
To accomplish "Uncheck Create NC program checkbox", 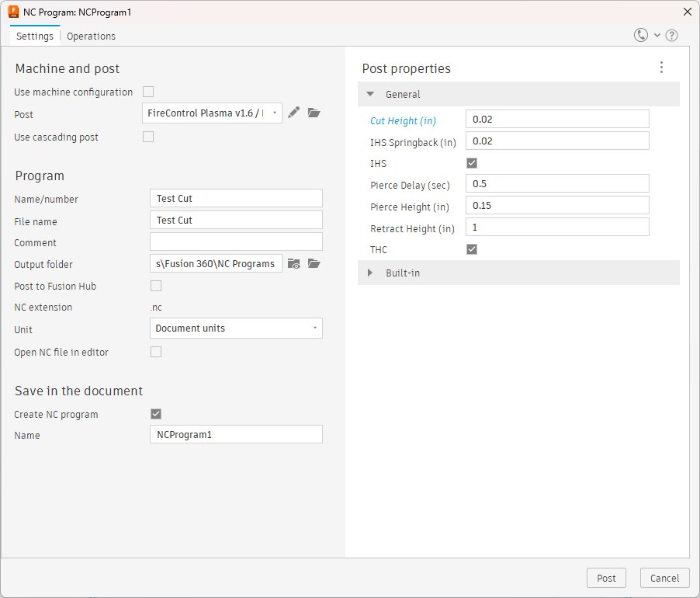I will (x=156, y=414).
